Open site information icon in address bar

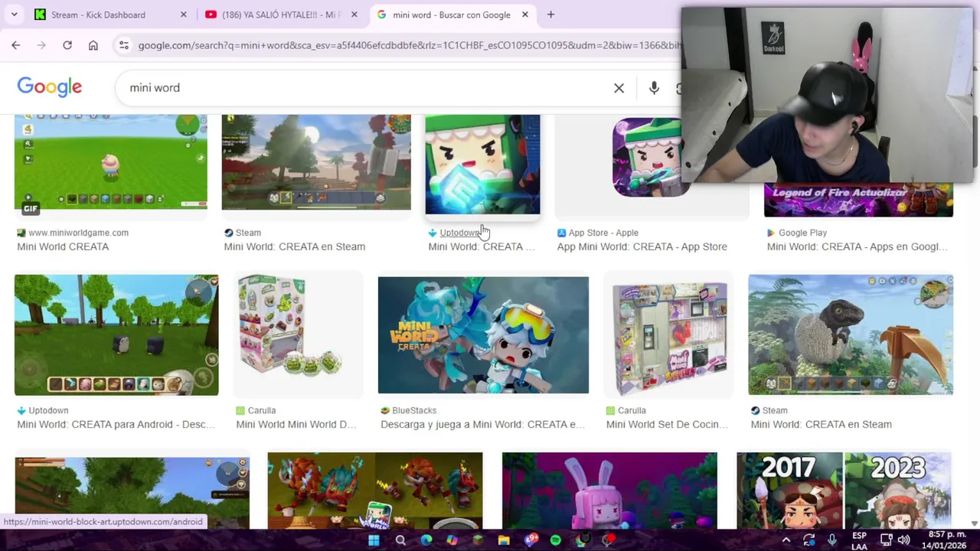[x=124, y=45]
